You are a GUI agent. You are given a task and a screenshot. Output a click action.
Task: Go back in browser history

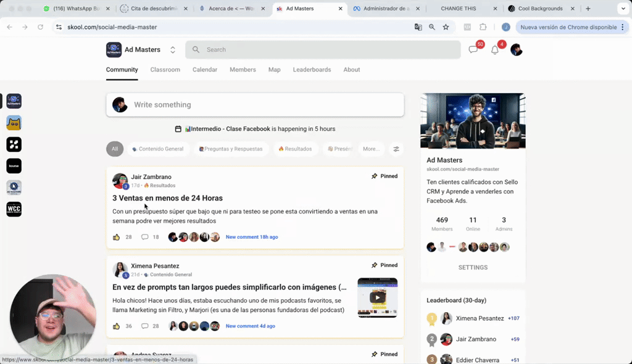coord(10,27)
